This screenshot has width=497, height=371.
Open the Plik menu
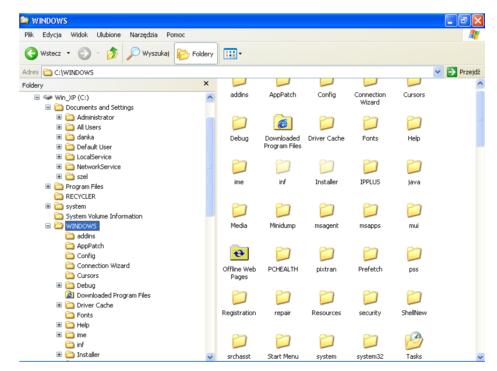[29, 35]
